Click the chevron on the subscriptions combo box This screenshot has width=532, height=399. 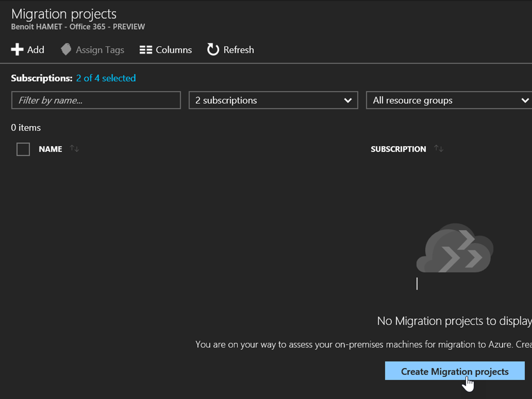coord(348,101)
